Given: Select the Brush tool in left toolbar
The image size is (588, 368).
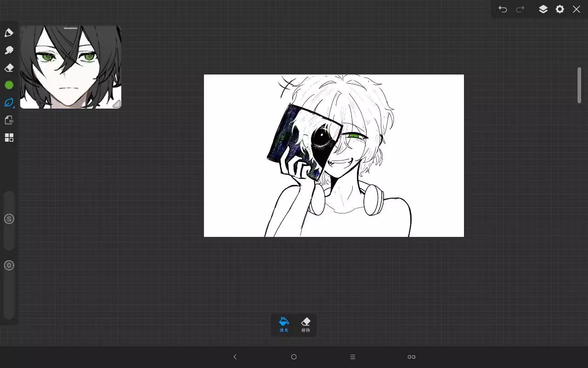Looking at the screenshot, I should coord(9,33).
